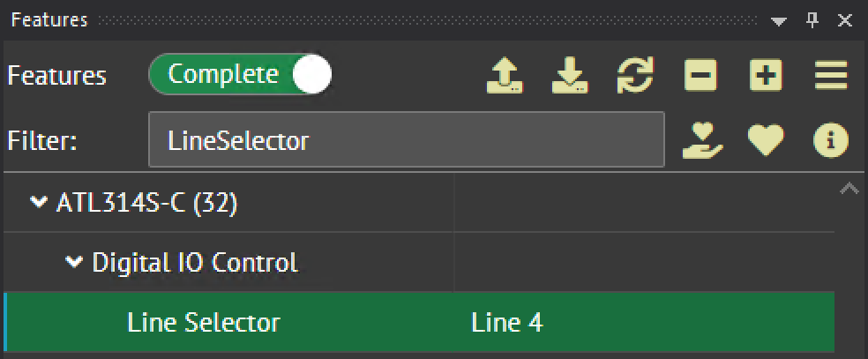Click the Line 4 value cell
Screen dimensions: 868x359
click(x=507, y=323)
